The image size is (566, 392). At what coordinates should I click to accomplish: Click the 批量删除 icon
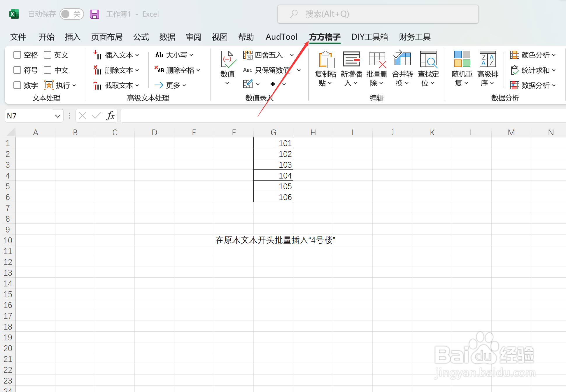pyautogui.click(x=377, y=60)
